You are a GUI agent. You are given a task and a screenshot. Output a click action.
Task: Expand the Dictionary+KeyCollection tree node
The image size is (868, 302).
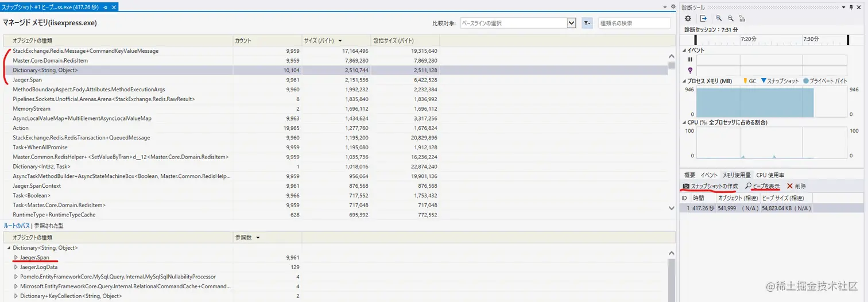point(16,296)
